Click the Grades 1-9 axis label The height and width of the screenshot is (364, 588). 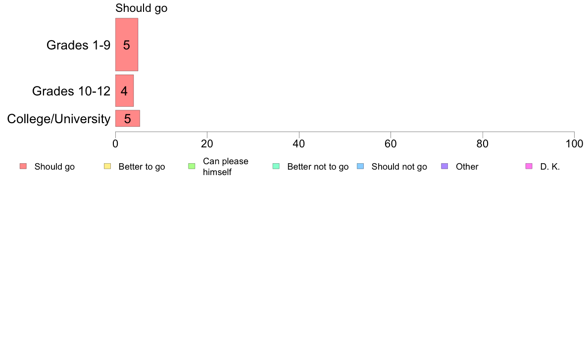(78, 45)
